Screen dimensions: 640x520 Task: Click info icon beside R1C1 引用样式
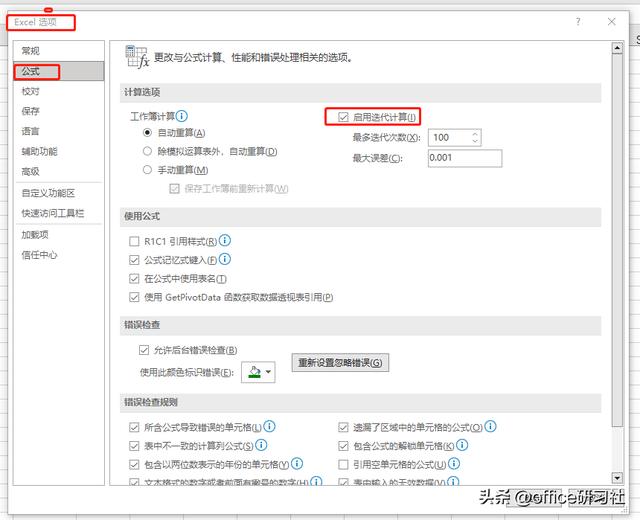pyautogui.click(x=225, y=240)
